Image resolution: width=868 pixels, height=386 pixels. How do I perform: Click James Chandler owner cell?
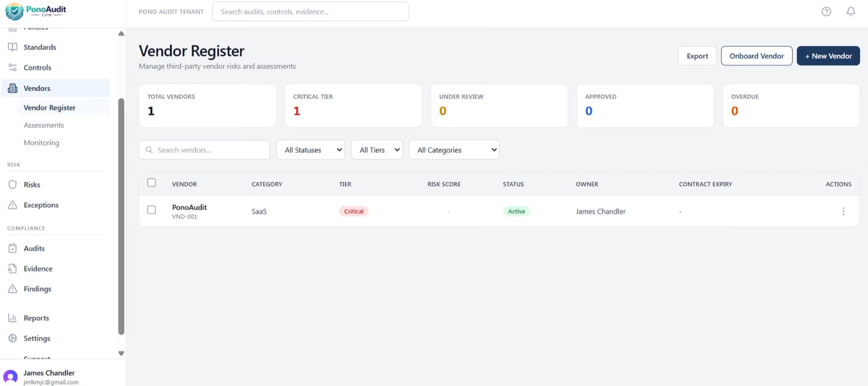pos(601,211)
